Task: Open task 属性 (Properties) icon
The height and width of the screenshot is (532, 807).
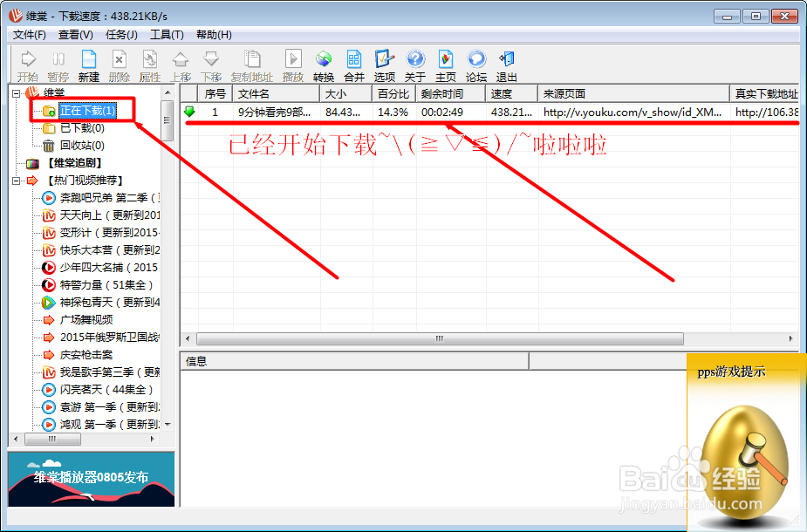Action: click(150, 66)
